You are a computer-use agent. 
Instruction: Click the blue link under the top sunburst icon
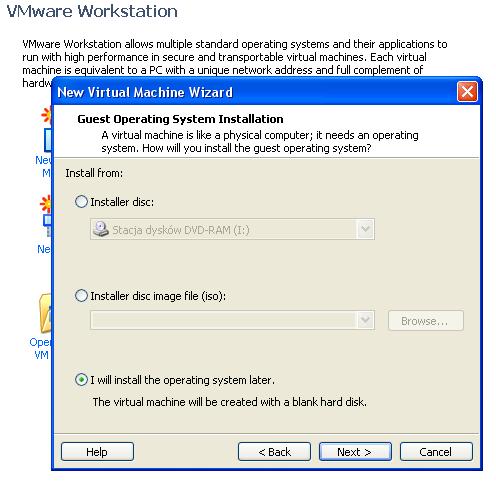click(43, 166)
